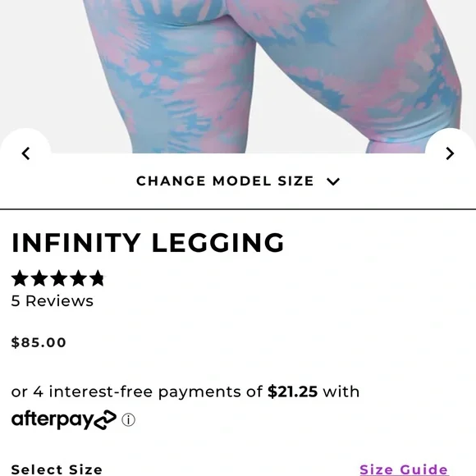Open the Change Model Size dropdown
This screenshot has width=476, height=476.
238,181
